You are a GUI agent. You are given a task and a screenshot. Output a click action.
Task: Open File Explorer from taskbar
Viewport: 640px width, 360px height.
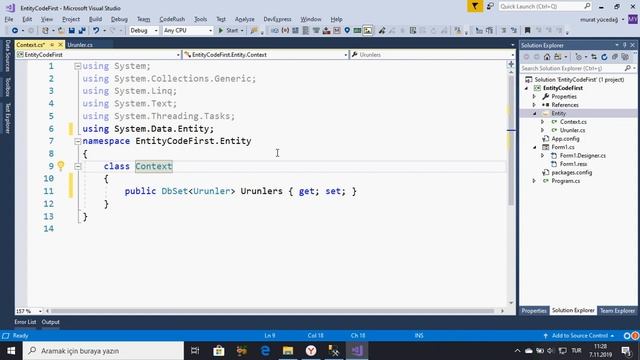(288, 351)
